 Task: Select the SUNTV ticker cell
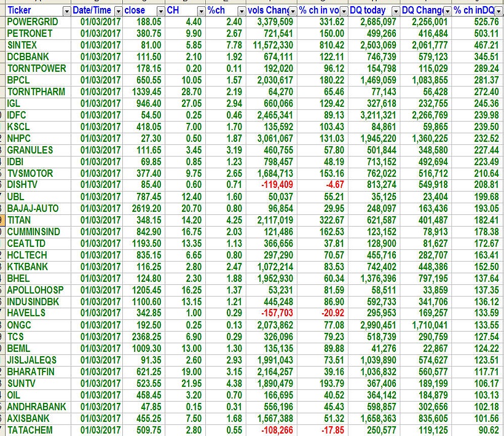click(x=38, y=384)
